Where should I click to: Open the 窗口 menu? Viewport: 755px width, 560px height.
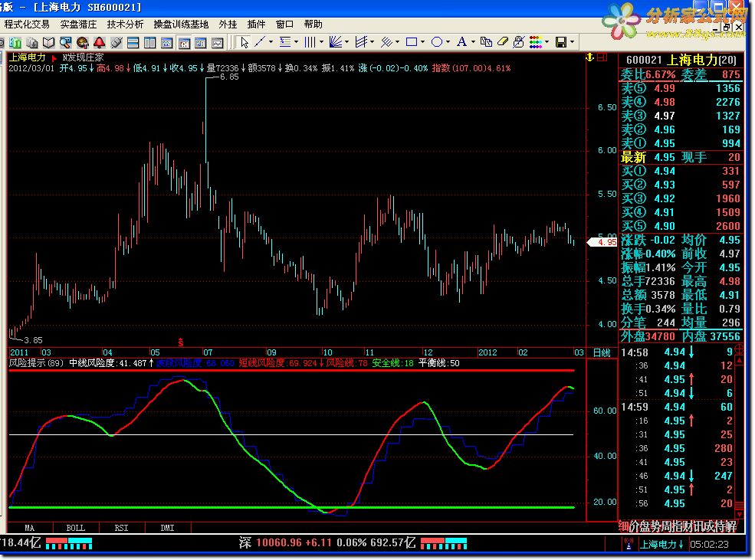click(284, 24)
